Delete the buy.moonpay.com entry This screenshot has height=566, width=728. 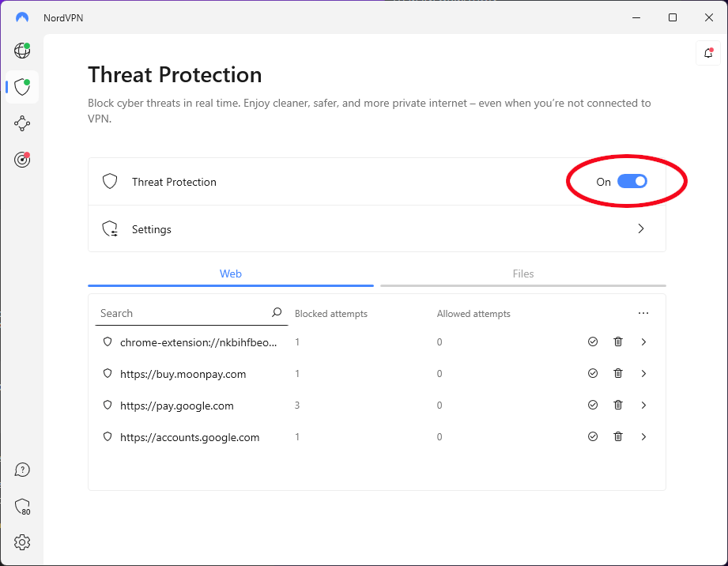pyautogui.click(x=618, y=373)
